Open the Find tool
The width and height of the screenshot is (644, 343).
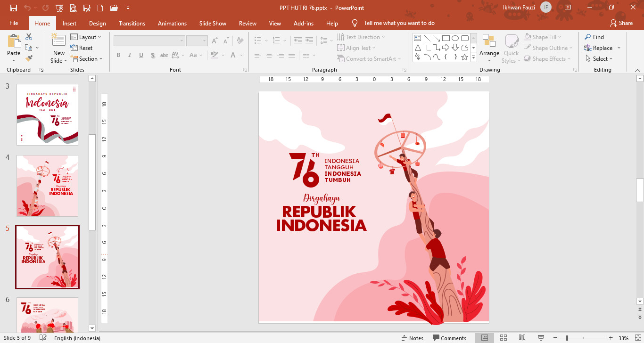[x=597, y=37]
